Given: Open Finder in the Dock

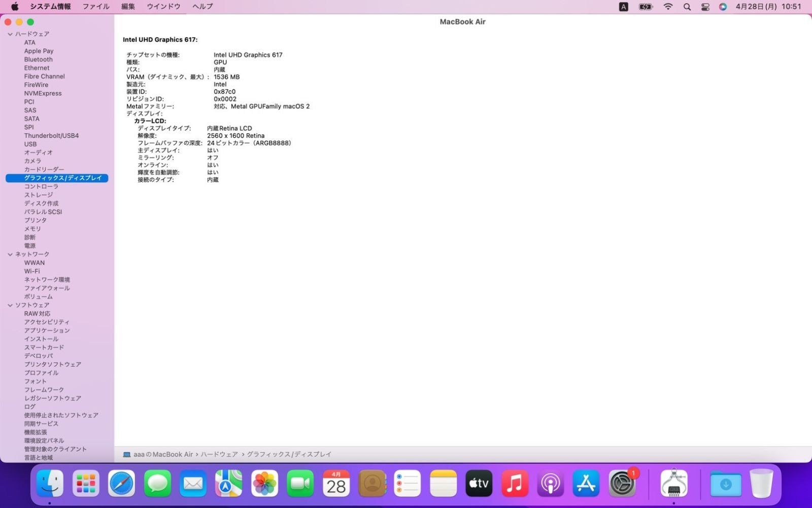Looking at the screenshot, I should (x=50, y=483).
